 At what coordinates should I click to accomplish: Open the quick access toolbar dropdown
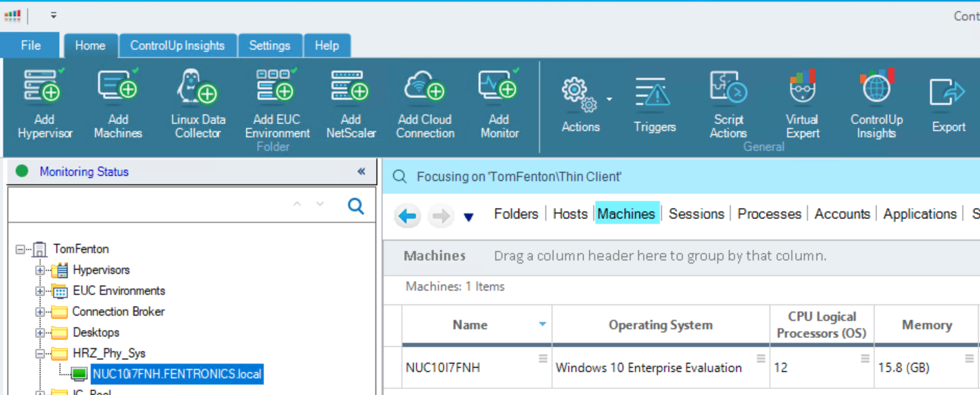click(x=54, y=15)
